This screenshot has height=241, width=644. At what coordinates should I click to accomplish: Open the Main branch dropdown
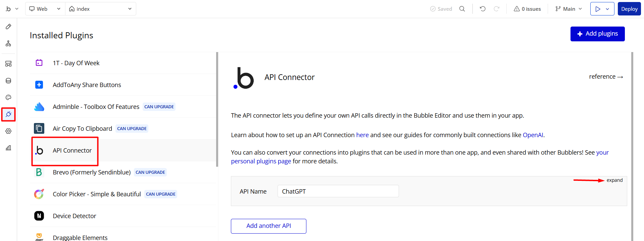[568, 9]
